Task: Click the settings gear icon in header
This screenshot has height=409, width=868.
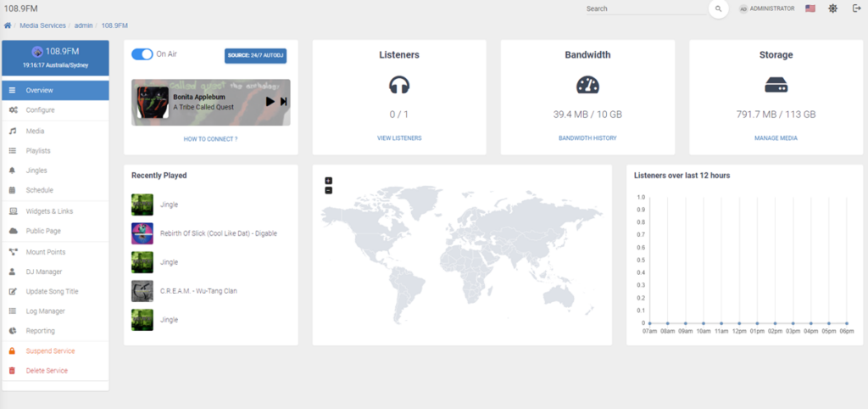Action: (833, 8)
